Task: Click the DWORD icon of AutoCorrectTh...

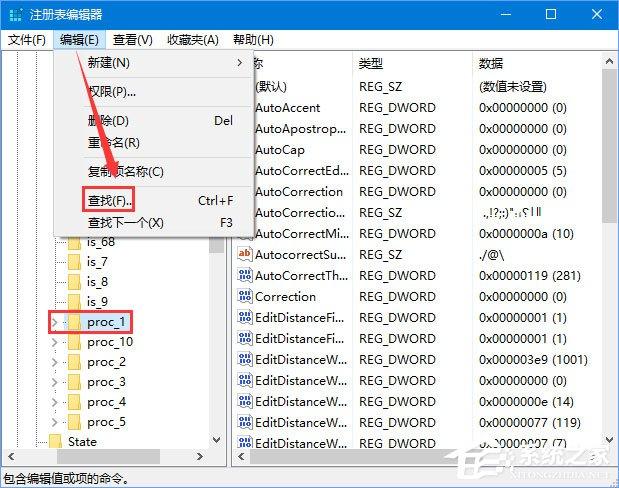Action: 244,275
